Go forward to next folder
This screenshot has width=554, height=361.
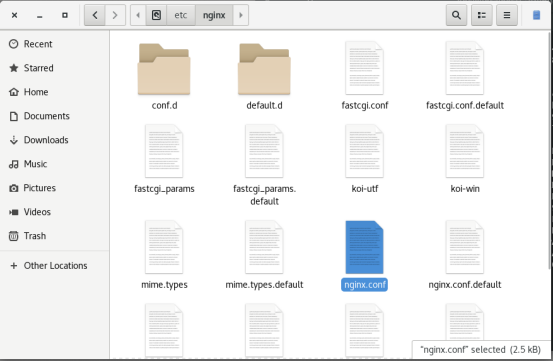pos(115,15)
